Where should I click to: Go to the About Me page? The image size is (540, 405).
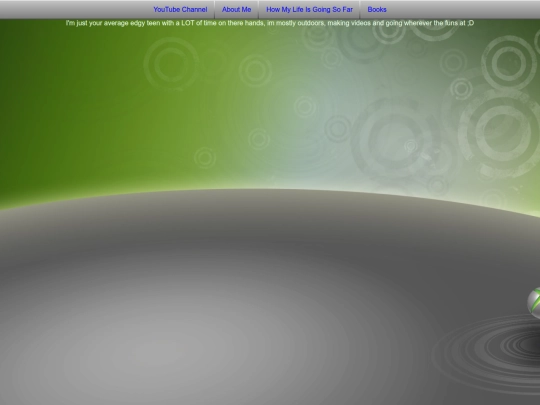[x=237, y=10]
